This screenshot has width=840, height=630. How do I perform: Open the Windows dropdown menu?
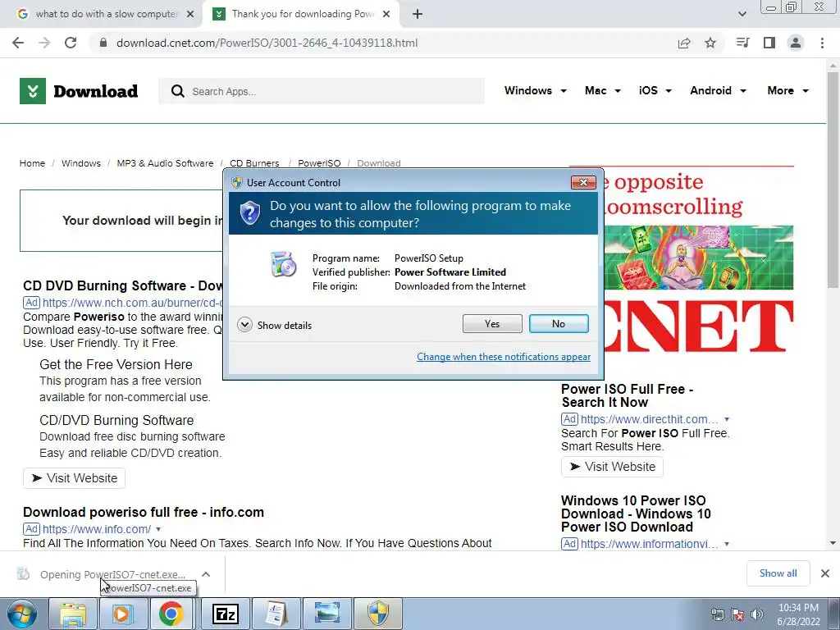coord(535,90)
